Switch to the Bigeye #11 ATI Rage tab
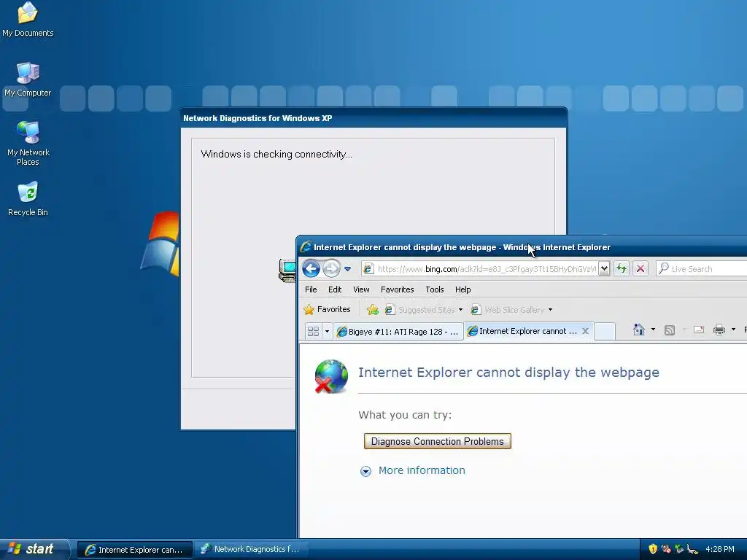The height and width of the screenshot is (560, 747). click(x=398, y=332)
